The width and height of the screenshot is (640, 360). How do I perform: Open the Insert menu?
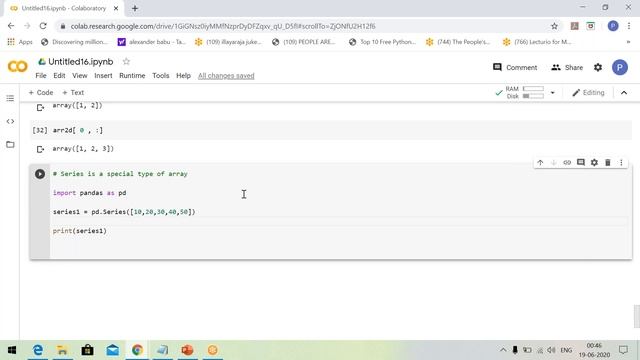click(103, 76)
